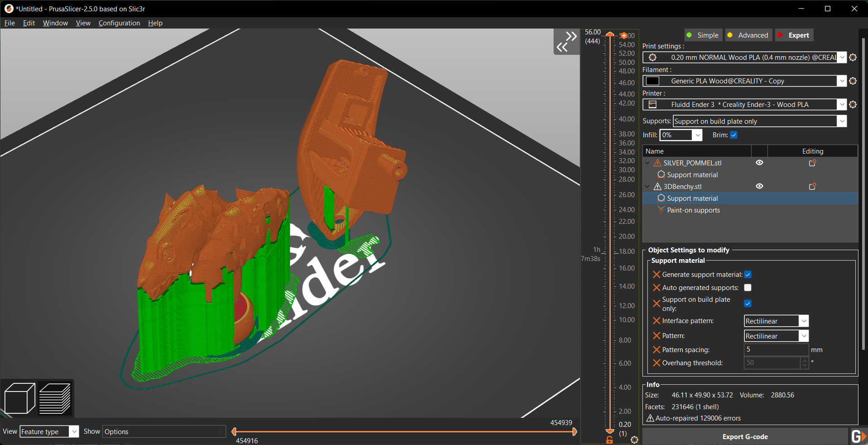Switch to the sliced layers preview icon
This screenshot has height=445, width=868.
55,398
